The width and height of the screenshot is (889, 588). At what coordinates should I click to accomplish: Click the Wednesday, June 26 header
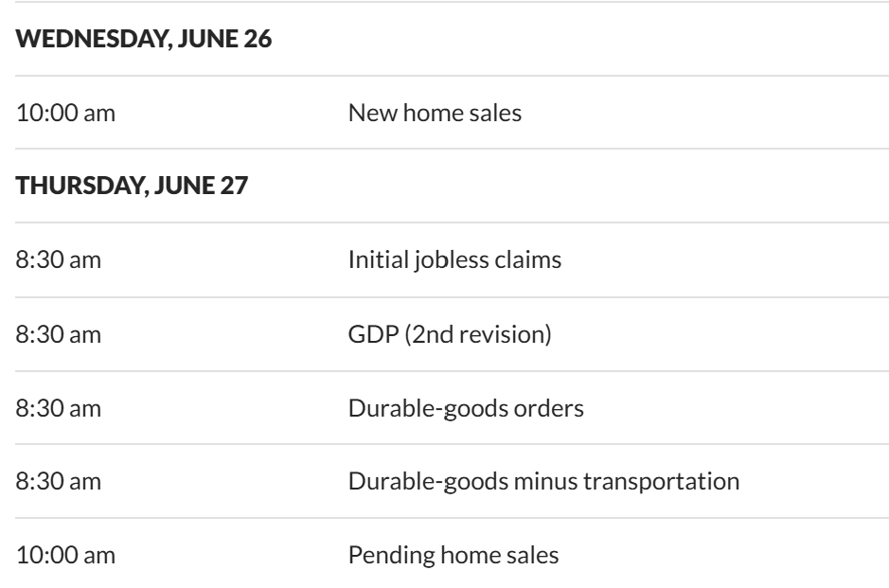tap(144, 41)
